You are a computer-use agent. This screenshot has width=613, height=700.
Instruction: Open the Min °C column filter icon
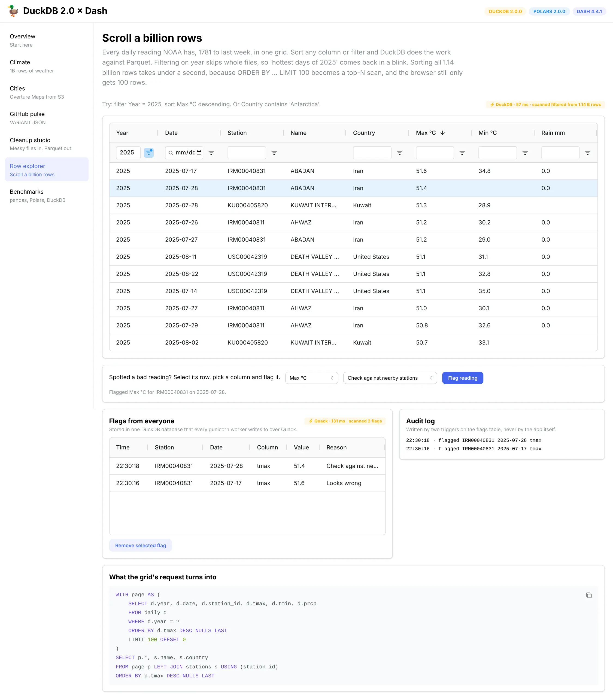pos(525,153)
